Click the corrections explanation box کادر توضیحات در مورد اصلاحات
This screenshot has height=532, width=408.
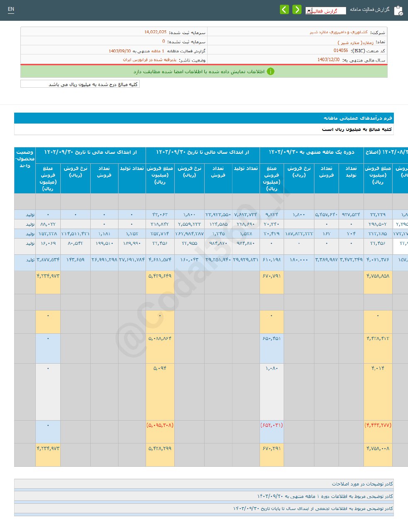(x=204, y=484)
